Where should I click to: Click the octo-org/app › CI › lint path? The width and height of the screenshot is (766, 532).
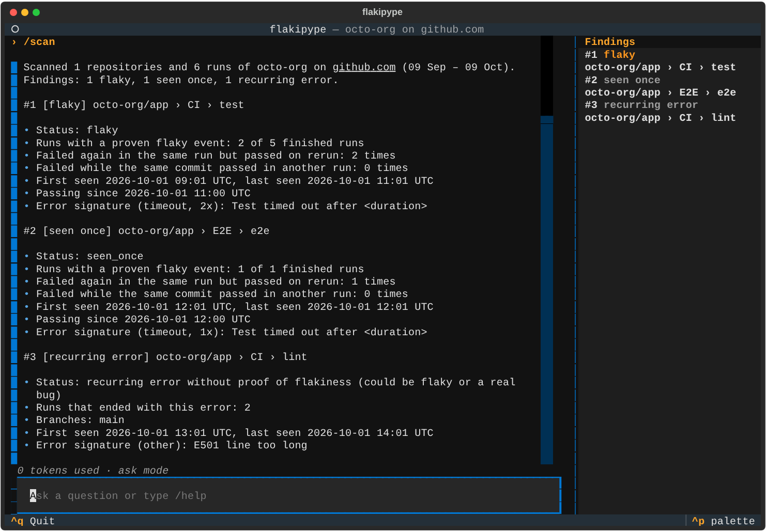[660, 118]
